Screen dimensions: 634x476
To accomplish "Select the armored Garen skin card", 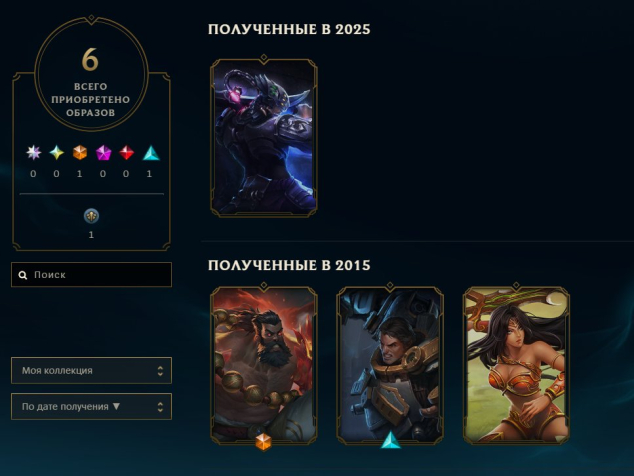I will [390, 365].
